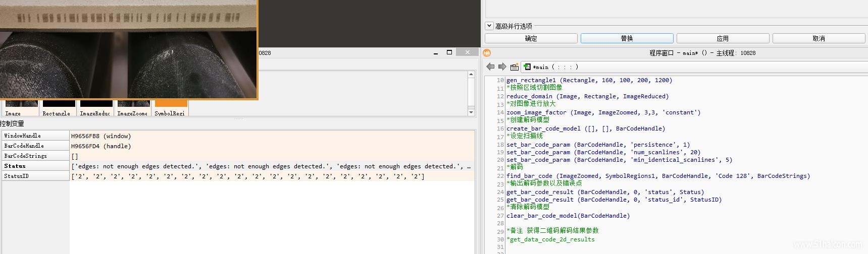Click the get_bar_code_result 'status_id' line
This screenshot has height=254, width=868.
[x=614, y=200]
